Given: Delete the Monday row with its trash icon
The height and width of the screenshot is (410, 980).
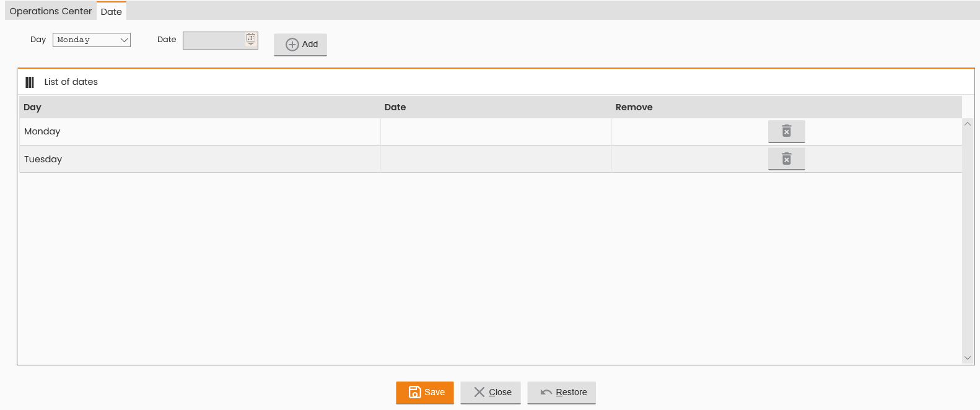Looking at the screenshot, I should tap(786, 131).
